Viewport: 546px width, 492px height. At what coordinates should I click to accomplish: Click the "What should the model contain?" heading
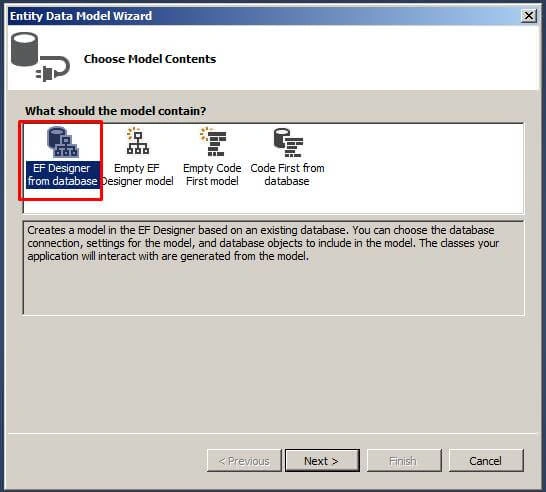click(x=116, y=111)
